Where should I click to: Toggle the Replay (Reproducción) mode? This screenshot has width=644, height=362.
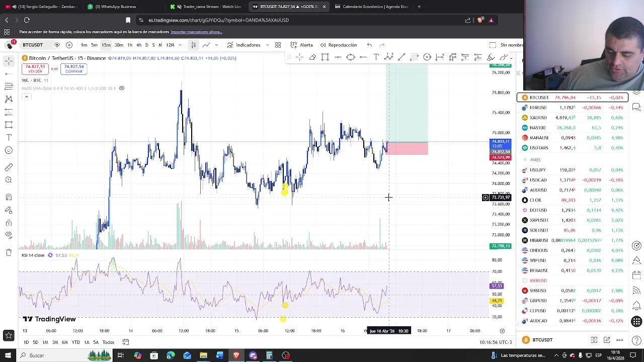click(338, 45)
